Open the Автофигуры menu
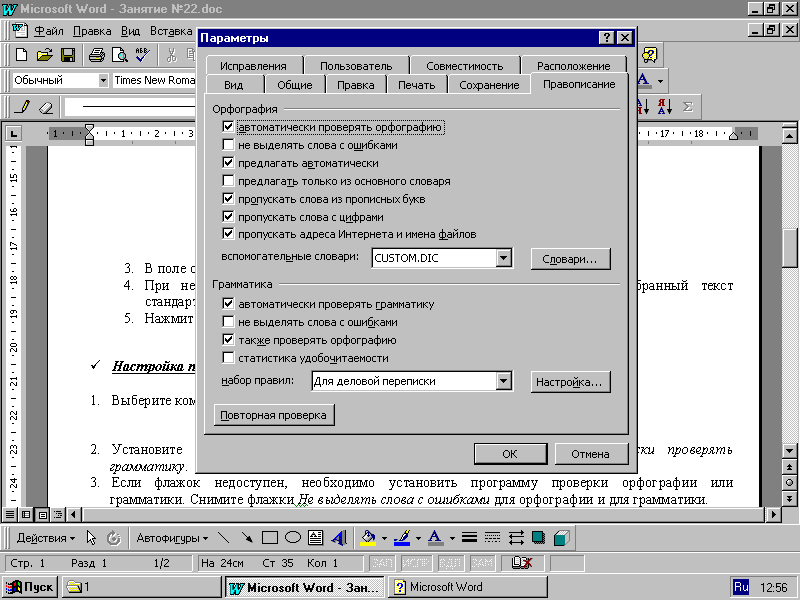This screenshot has width=800, height=600. pyautogui.click(x=172, y=538)
